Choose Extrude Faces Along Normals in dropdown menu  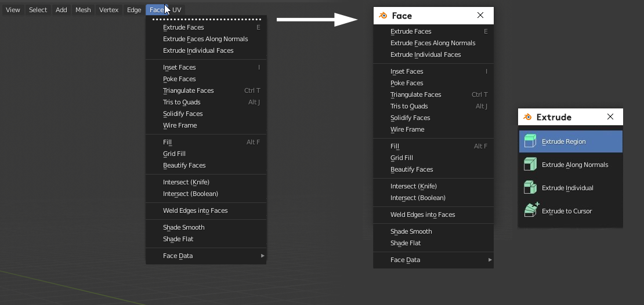(206, 39)
